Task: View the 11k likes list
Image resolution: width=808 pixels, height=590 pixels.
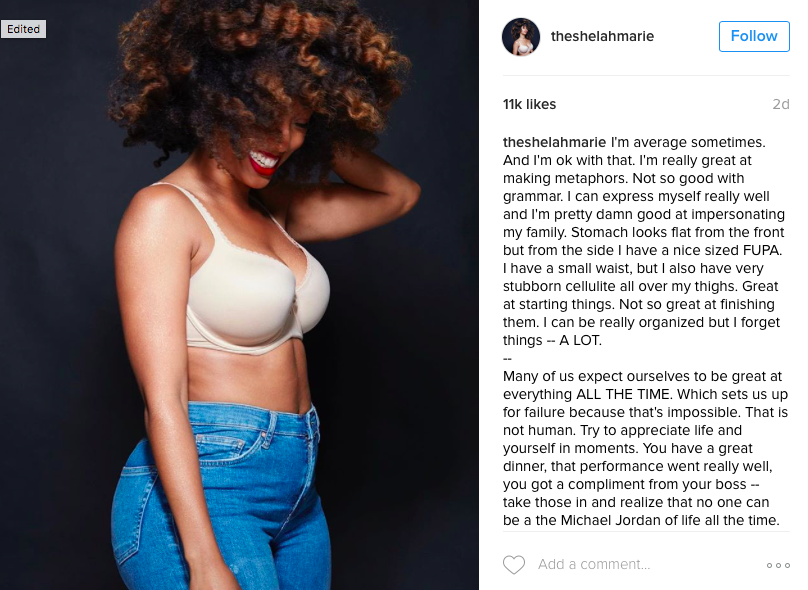Action: [529, 104]
